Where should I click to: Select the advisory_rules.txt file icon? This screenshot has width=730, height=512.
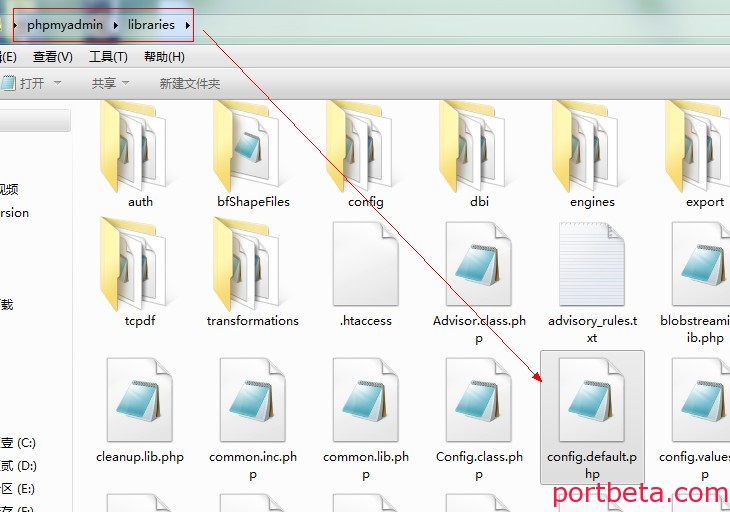tap(592, 264)
